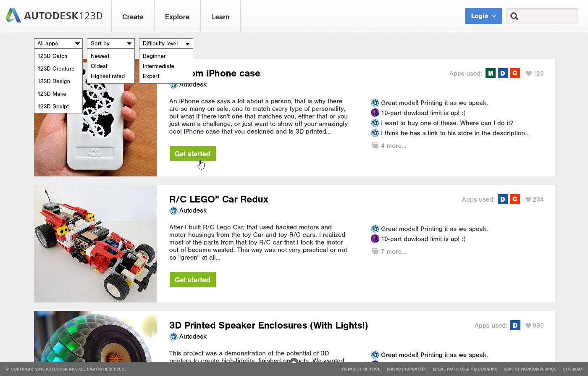Click comments icon beside '7 more...'

(x=375, y=252)
